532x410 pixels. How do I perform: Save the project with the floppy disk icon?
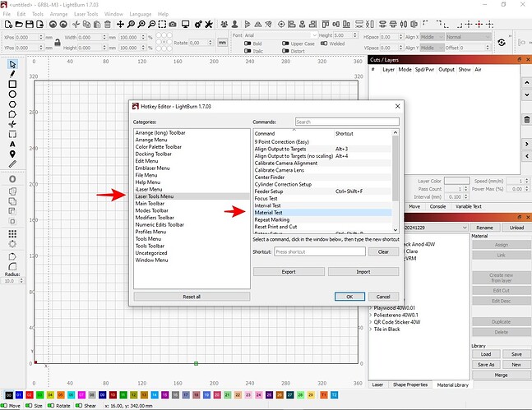pos(30,24)
